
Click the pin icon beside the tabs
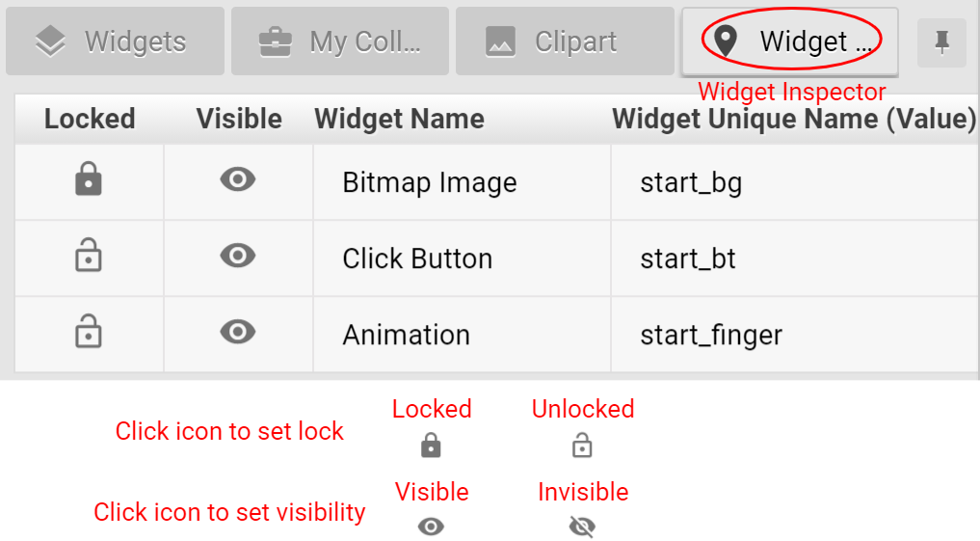(941, 41)
